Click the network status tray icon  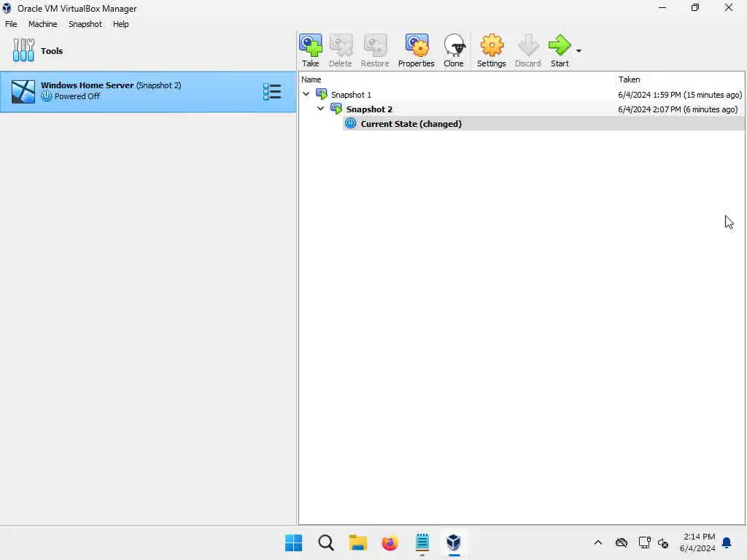click(x=644, y=542)
